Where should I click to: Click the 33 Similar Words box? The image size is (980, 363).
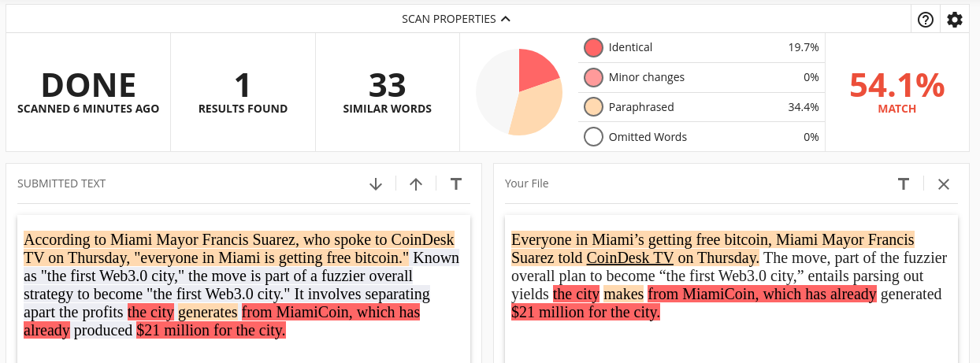pos(388,92)
